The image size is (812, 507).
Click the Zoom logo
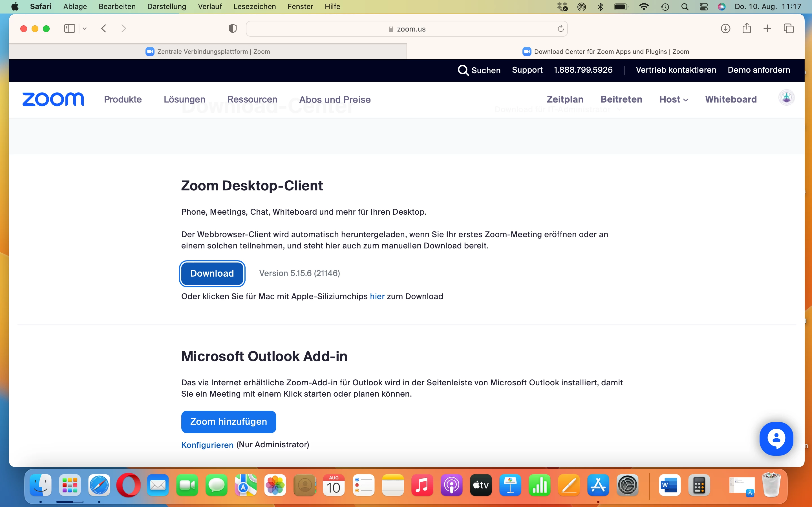(53, 99)
